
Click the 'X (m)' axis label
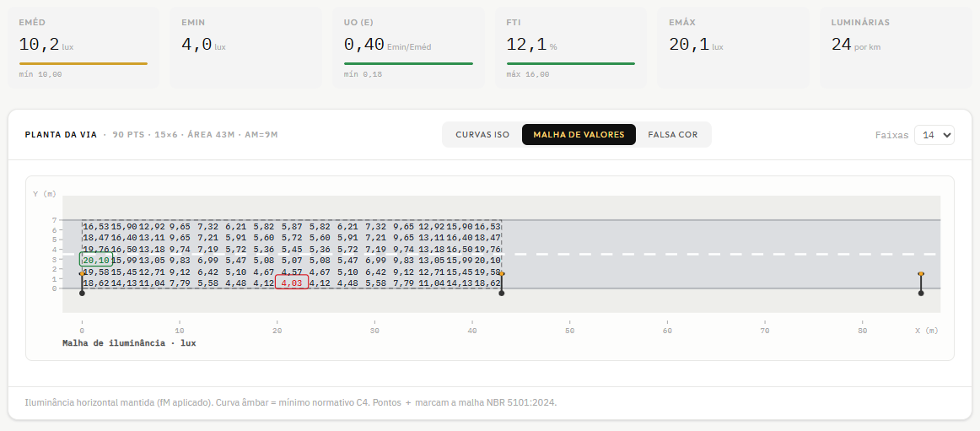coord(926,331)
